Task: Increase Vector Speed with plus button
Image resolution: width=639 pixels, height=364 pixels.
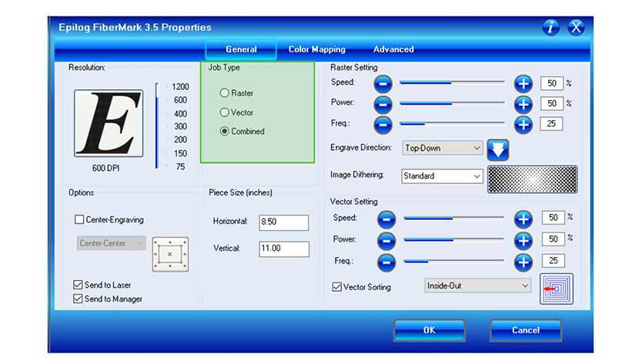Action: (523, 219)
